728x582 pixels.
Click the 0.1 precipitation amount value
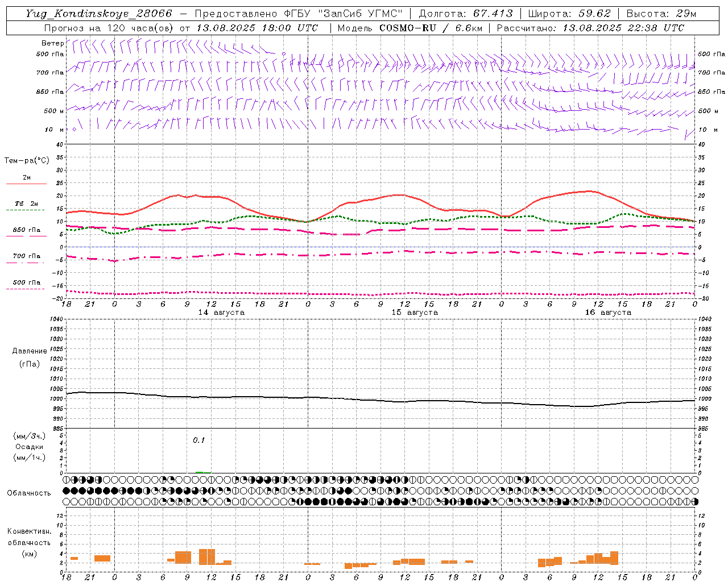[x=198, y=440]
